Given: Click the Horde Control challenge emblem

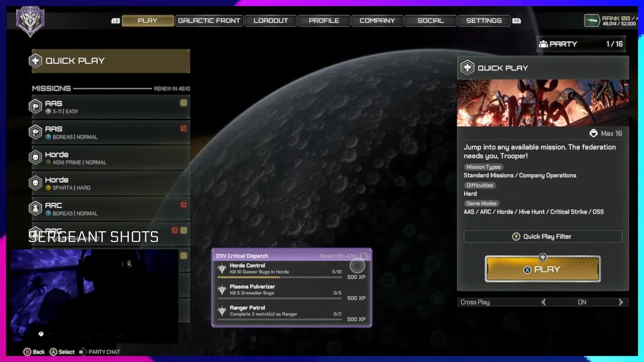Looking at the screenshot, I should [222, 269].
